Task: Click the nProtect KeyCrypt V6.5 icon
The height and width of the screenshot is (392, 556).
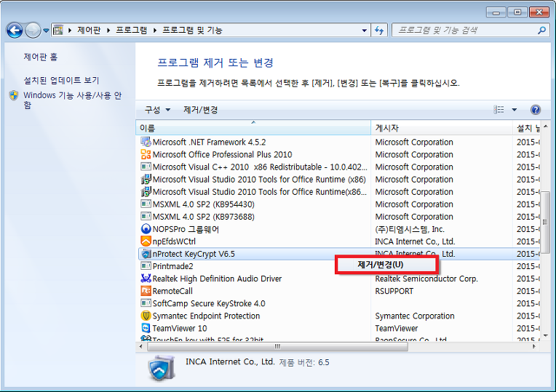Action: (x=146, y=254)
